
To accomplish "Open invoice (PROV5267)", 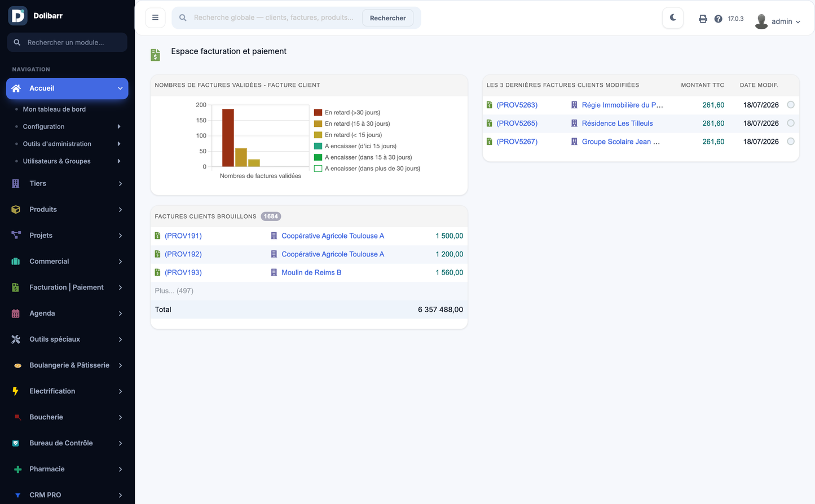I will (517, 142).
